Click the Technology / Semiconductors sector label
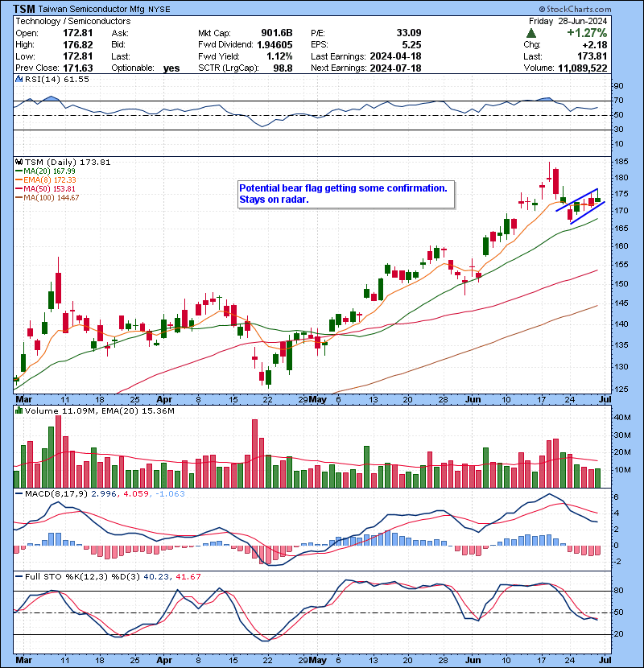The height and width of the screenshot is (668, 644). [x=73, y=21]
